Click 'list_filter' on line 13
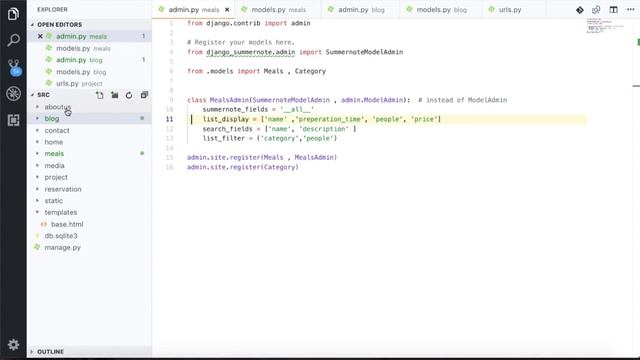640x360 pixels. point(224,138)
